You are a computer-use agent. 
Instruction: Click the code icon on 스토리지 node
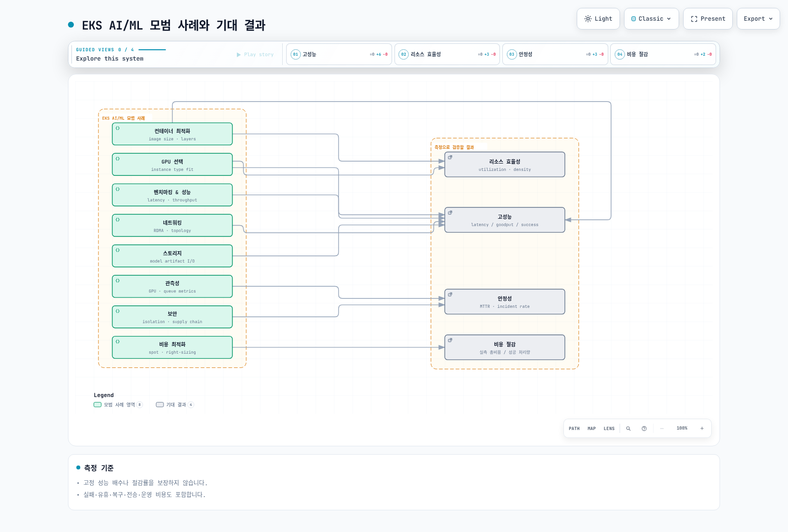point(118,250)
